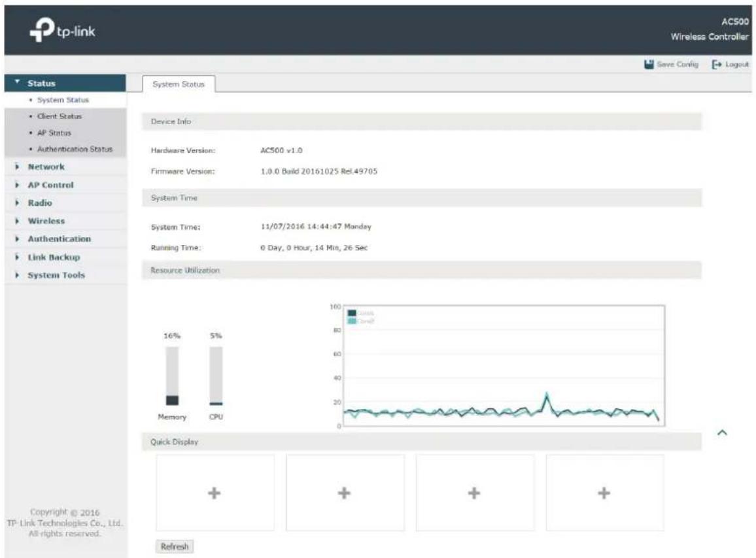Expand the Wireless menu section
Image resolution: width=756 pixels, height=558 pixels.
65,222
